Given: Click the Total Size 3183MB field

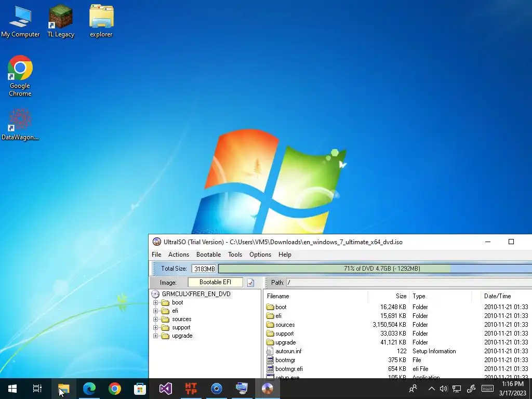Looking at the screenshot, I should pyautogui.click(x=204, y=269).
